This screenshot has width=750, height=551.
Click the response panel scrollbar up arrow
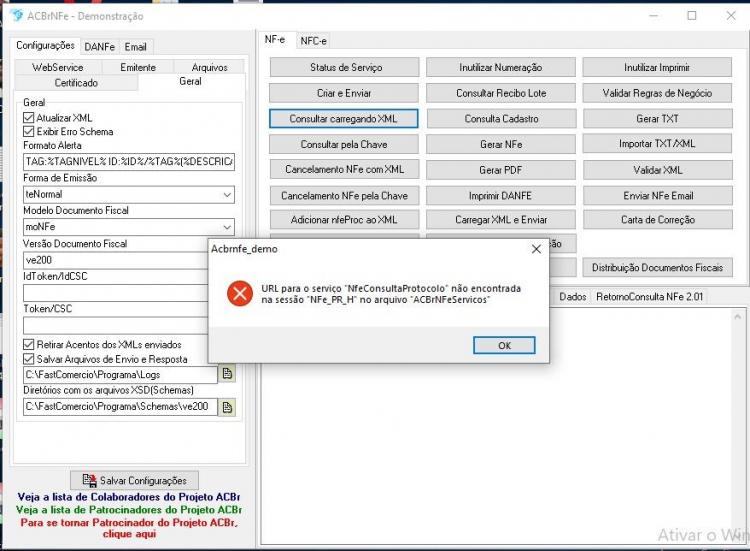(x=737, y=317)
